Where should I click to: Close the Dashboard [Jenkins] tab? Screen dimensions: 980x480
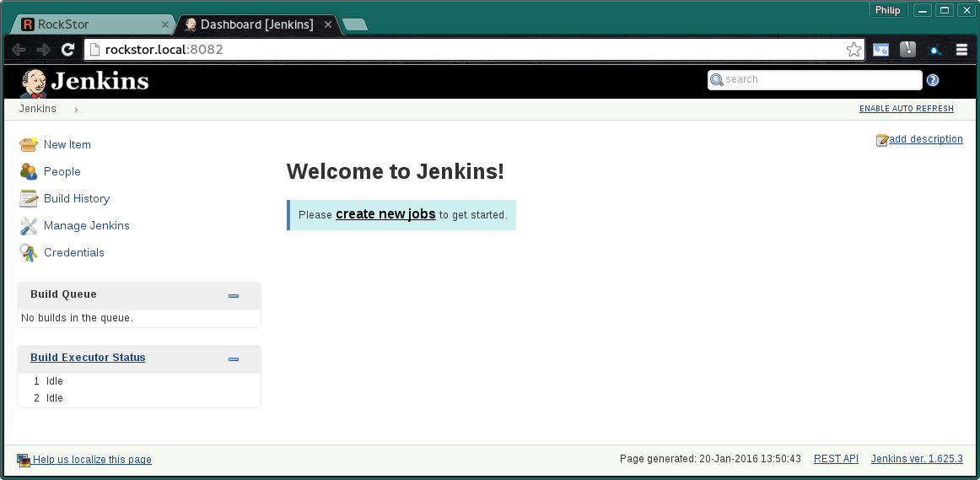tap(328, 24)
